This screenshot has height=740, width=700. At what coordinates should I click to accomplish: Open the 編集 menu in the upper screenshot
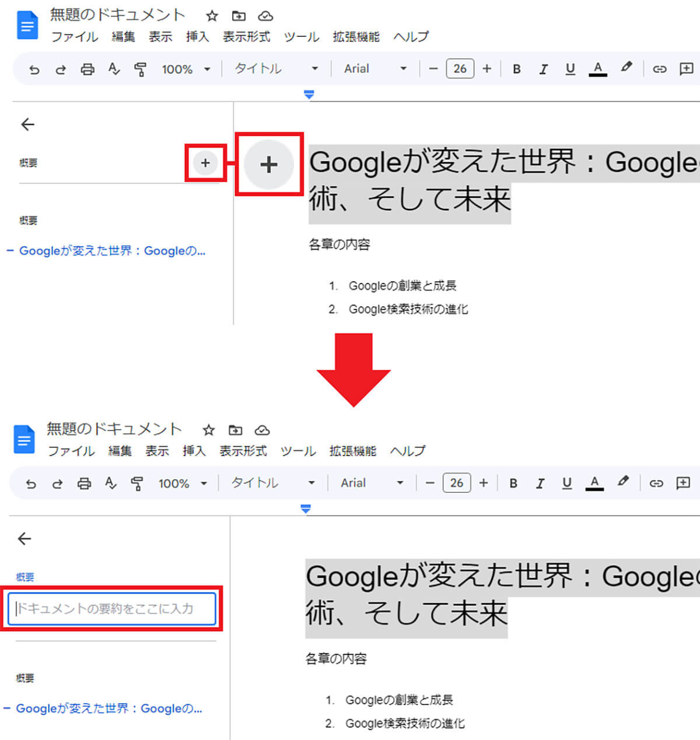[123, 37]
